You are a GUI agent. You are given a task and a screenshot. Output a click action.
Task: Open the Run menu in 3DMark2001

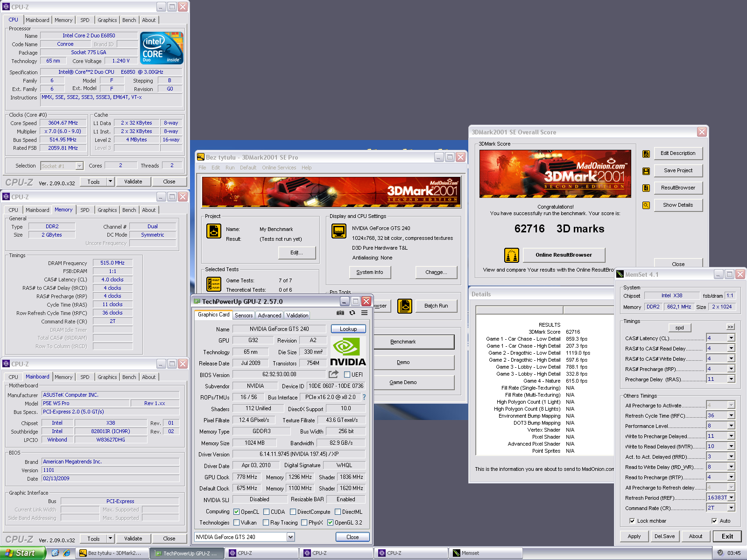coord(230,168)
